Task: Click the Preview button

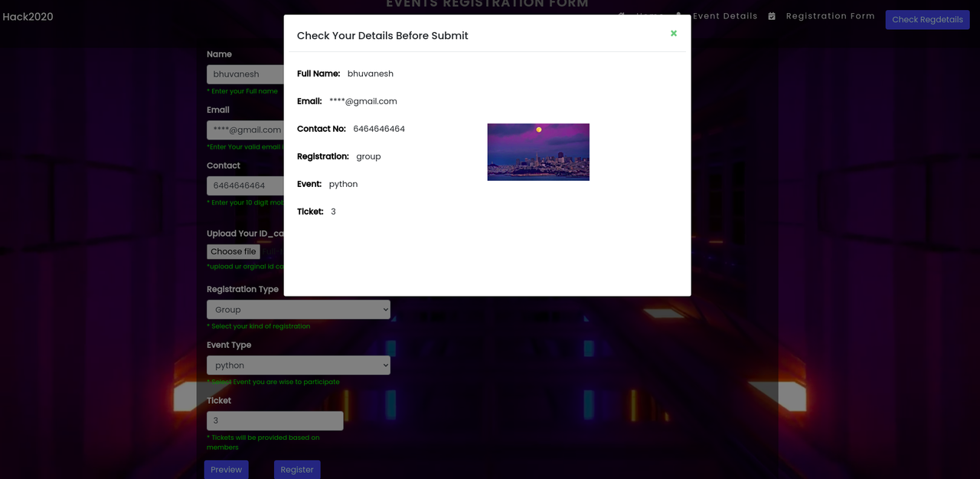Action: [x=226, y=470]
